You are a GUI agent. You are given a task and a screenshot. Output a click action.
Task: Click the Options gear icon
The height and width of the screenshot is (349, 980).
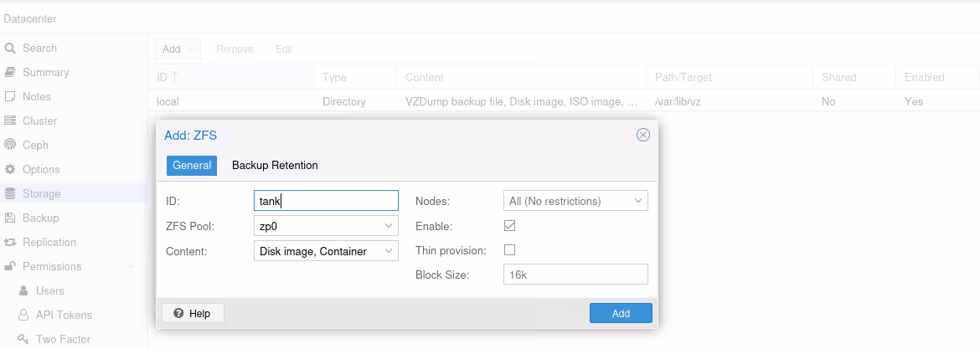10,170
